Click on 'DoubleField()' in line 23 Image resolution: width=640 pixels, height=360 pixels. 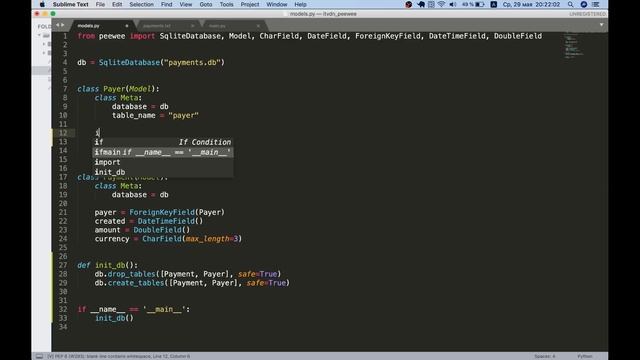(x=161, y=230)
